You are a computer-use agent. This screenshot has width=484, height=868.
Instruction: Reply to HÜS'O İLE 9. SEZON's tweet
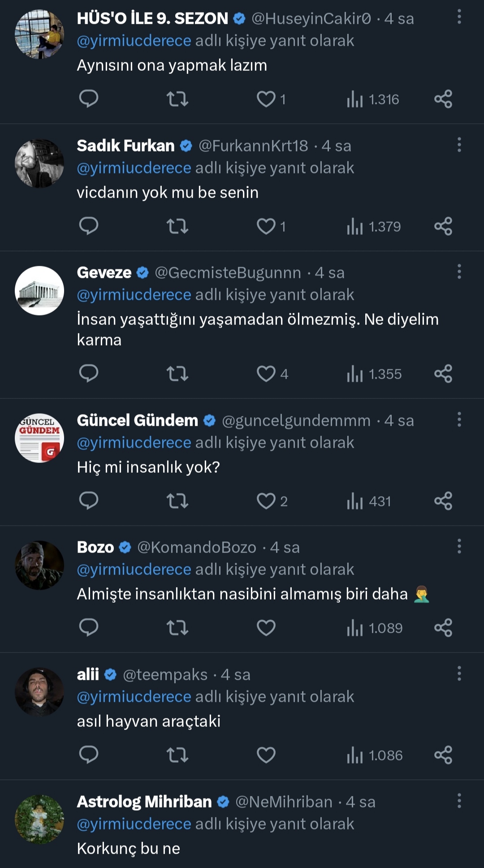(x=88, y=99)
